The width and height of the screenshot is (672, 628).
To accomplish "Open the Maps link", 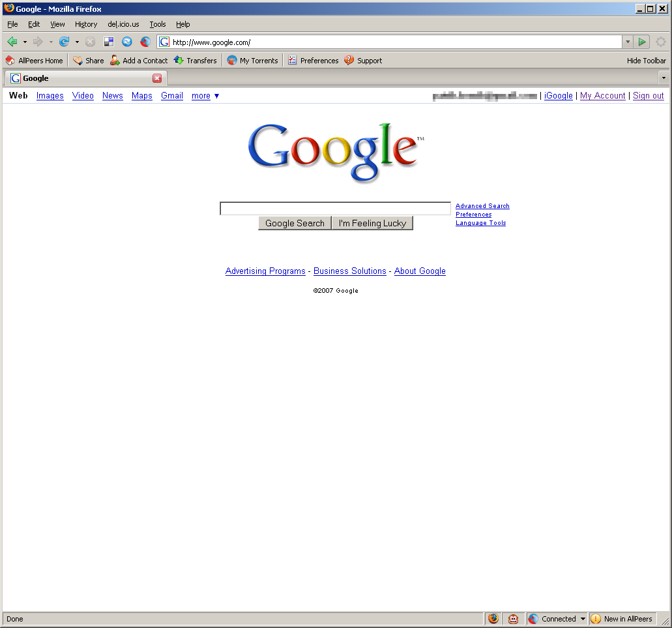I will tap(142, 96).
